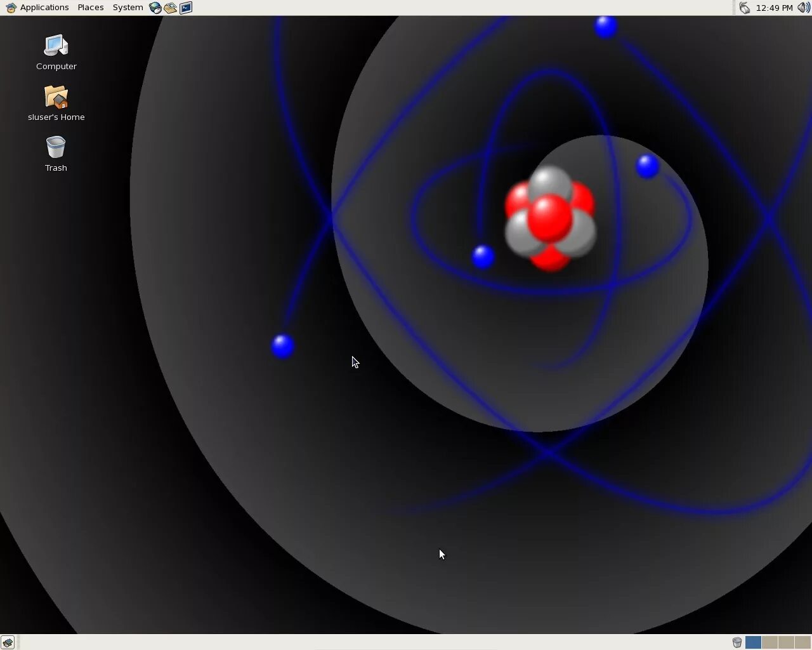Select the sluser's Home folder icon
The height and width of the screenshot is (650, 812).
point(56,96)
